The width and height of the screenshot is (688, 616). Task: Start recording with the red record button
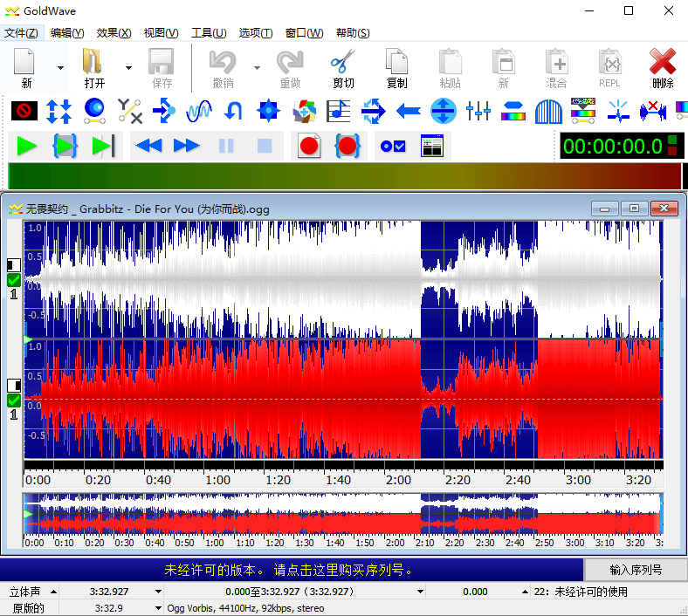pyautogui.click(x=309, y=146)
